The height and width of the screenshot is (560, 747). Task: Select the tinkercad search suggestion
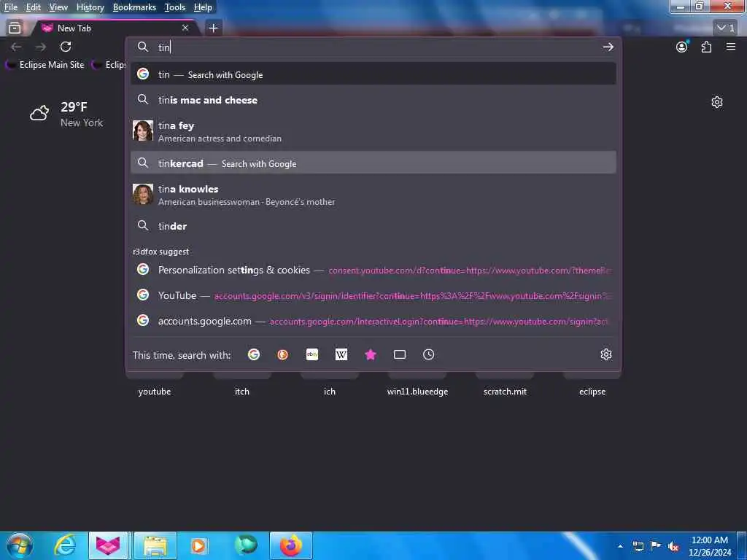click(x=373, y=163)
